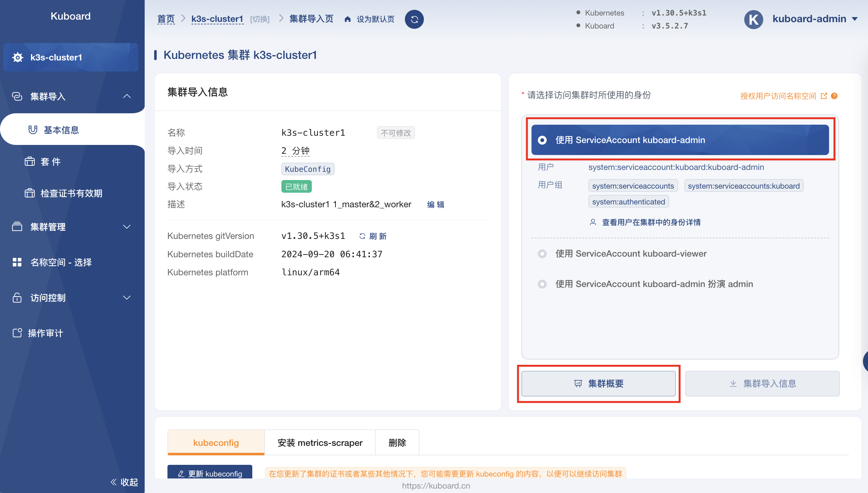Click the 收起 sidebar collapse control
This screenshot has width=868, height=493.
click(124, 482)
